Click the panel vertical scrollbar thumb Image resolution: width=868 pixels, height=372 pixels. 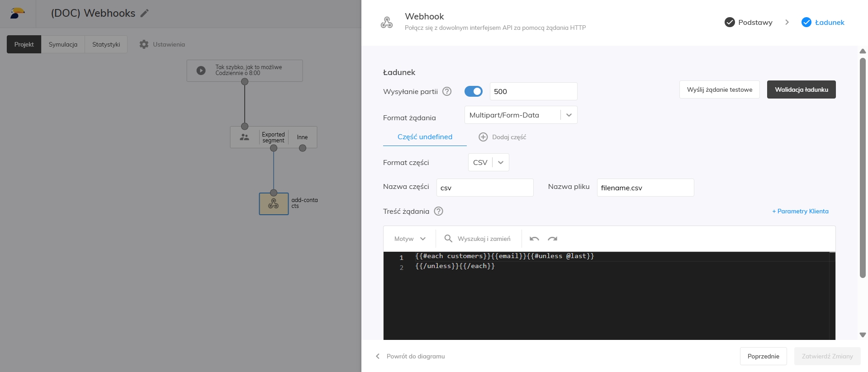point(862,167)
